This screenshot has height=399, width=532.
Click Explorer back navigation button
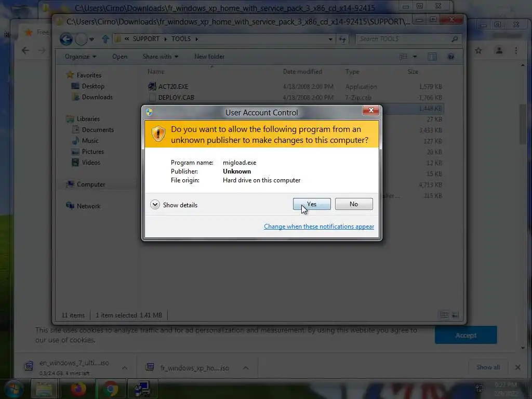66,39
